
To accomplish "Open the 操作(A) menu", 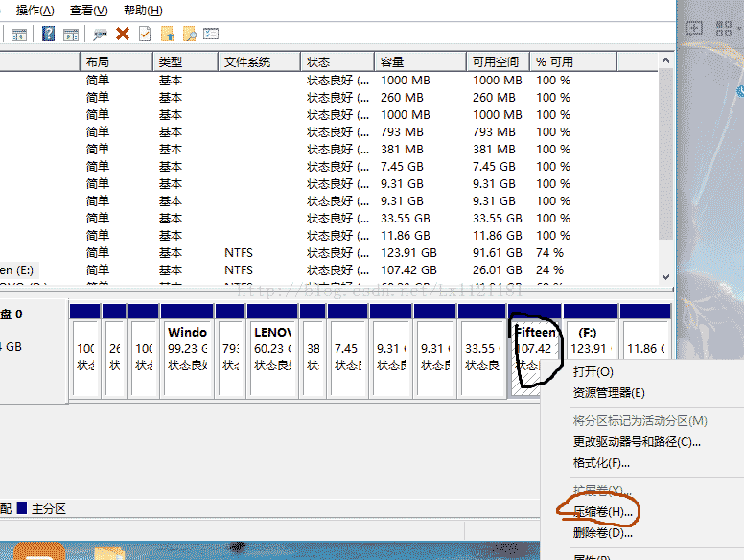I will pos(35,10).
